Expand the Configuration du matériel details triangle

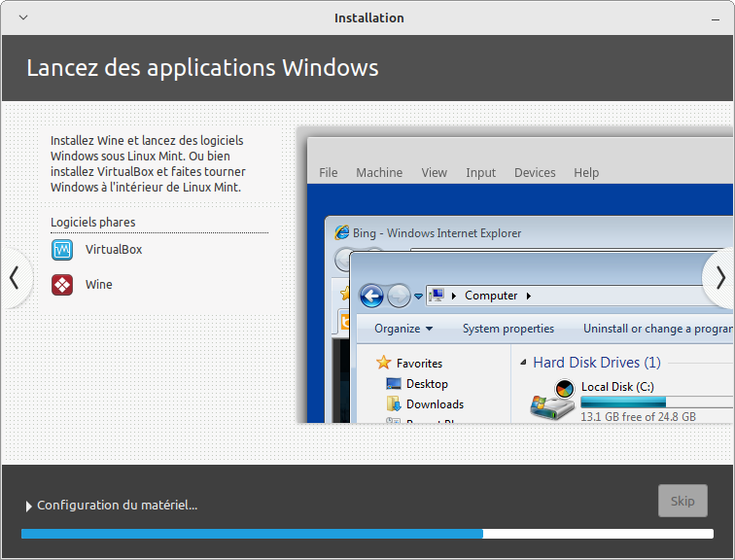28,506
